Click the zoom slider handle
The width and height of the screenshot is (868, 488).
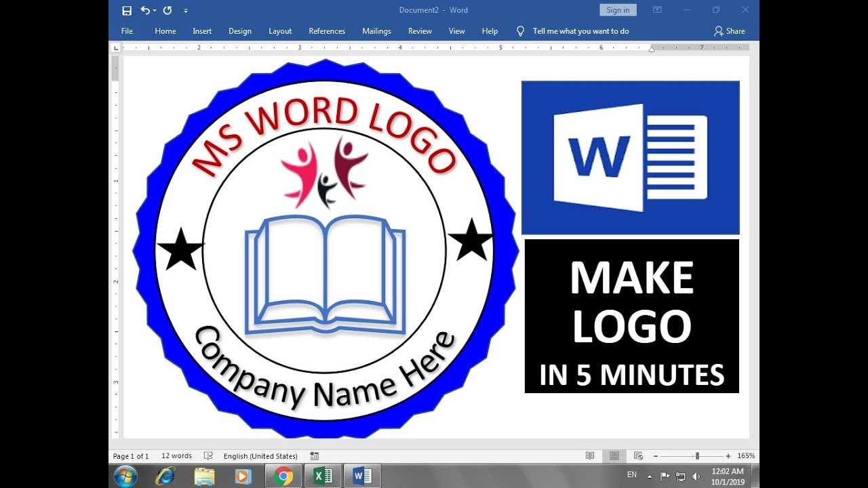(x=697, y=456)
